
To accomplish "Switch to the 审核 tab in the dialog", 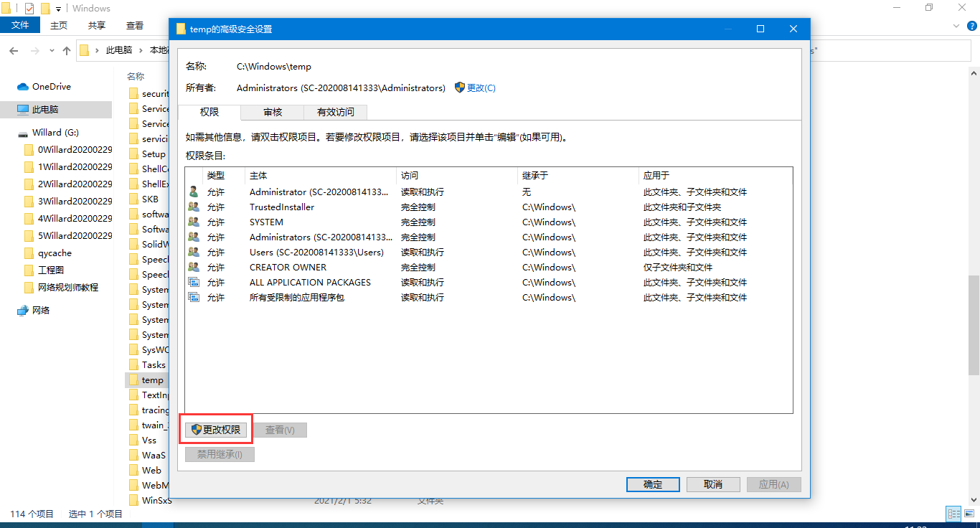I will click(271, 113).
